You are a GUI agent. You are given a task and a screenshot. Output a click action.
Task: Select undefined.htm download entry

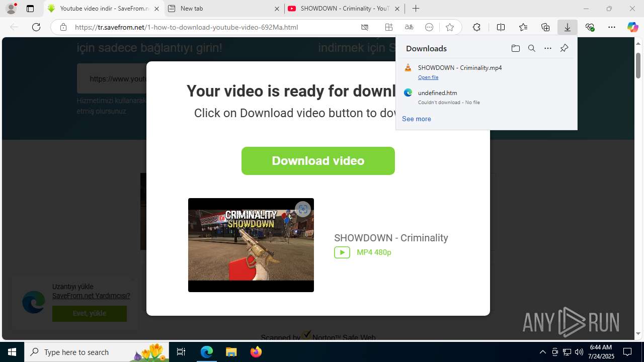[487, 97]
